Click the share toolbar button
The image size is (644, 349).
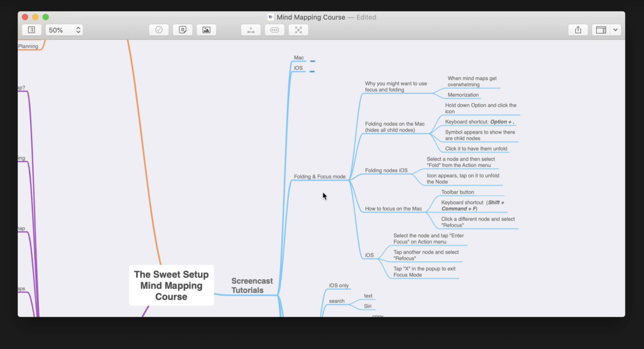point(578,30)
